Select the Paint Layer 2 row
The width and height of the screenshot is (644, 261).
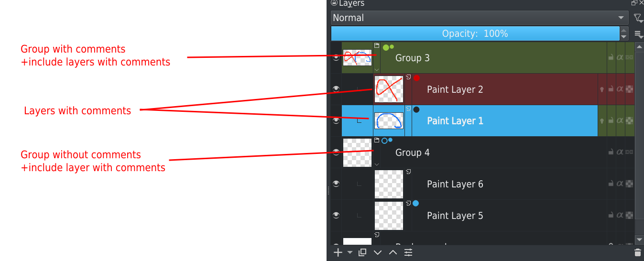(455, 89)
